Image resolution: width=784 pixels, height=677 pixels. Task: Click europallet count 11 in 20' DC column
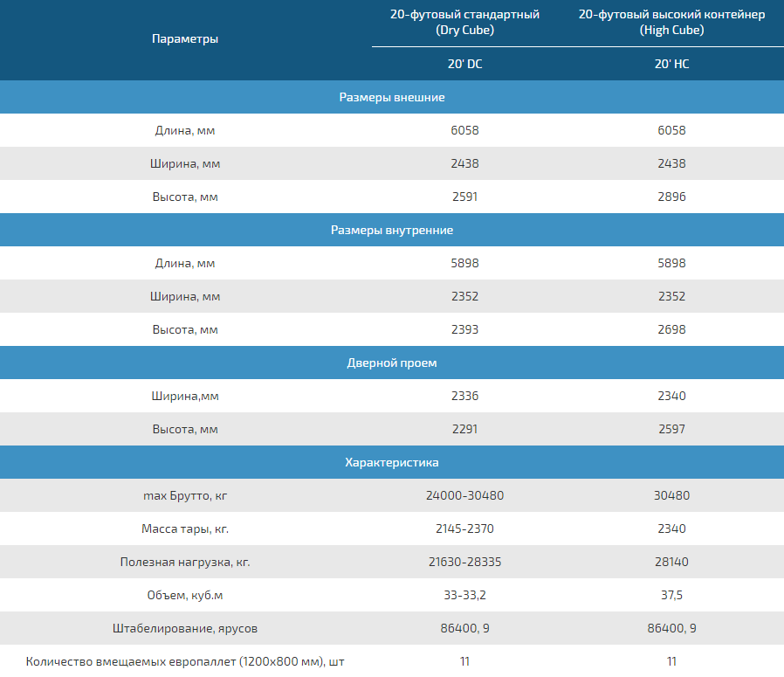tap(465, 662)
